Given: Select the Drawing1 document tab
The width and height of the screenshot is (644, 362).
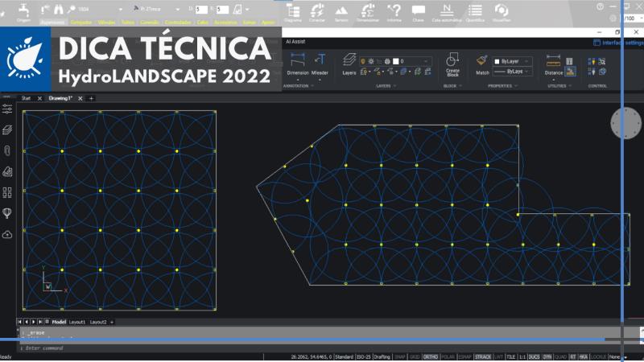Looking at the screenshot, I should 60,98.
